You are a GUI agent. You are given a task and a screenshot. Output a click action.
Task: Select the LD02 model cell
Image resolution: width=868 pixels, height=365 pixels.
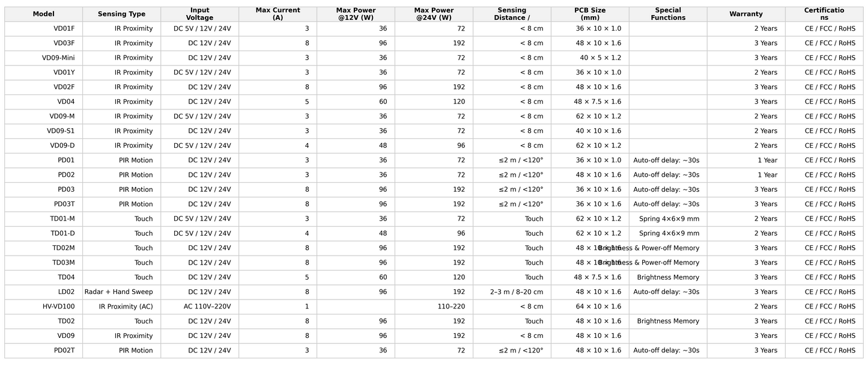[66, 292]
